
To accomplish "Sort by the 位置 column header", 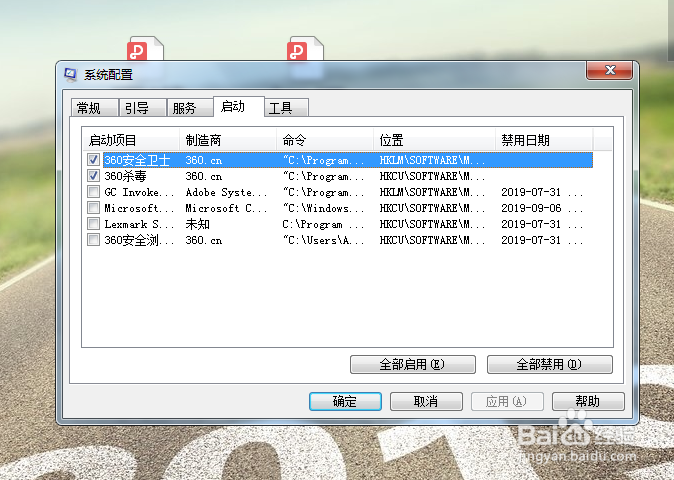I will point(434,140).
